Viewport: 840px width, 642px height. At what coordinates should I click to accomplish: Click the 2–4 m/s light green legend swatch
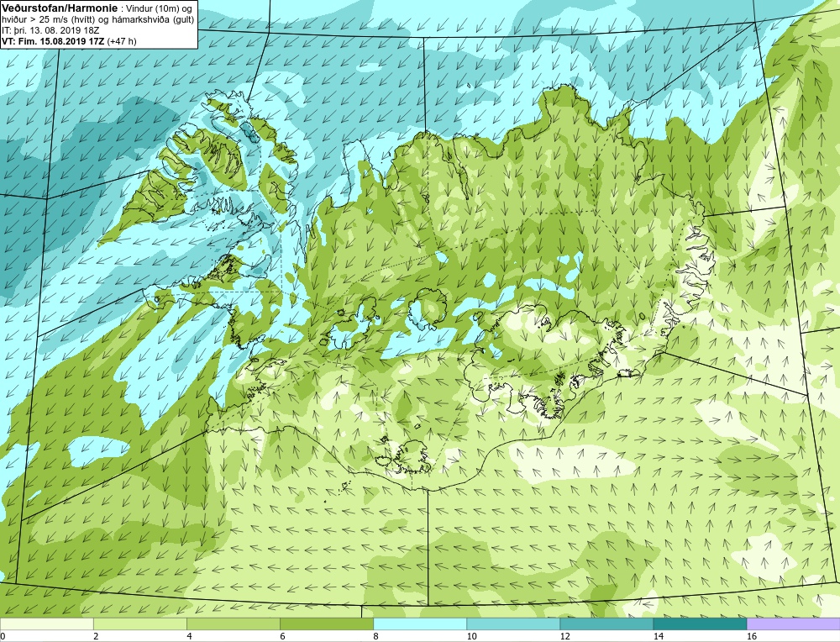(139, 624)
